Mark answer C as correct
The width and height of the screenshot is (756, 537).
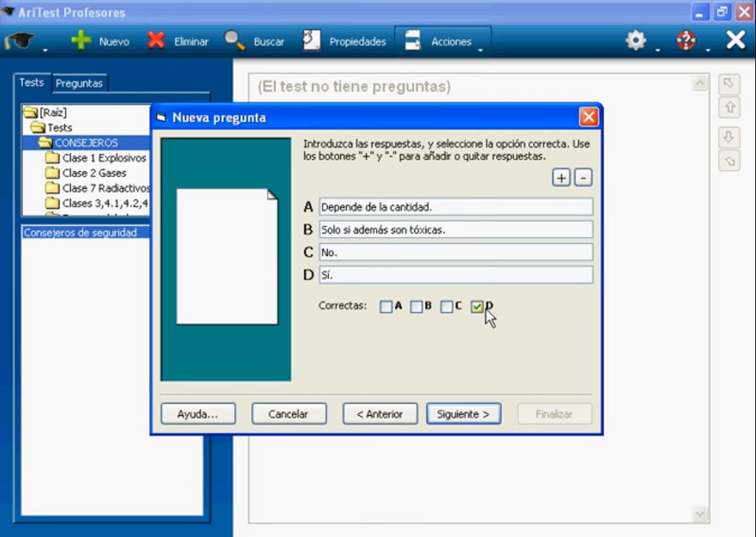(x=446, y=307)
